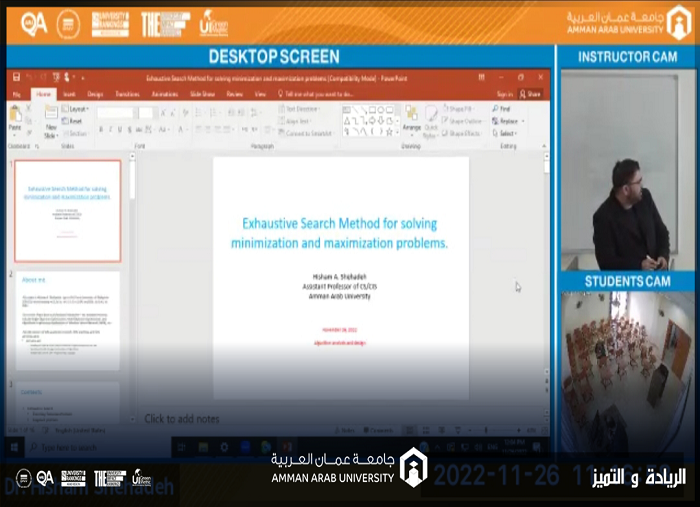Toggle Underline formatting in Font group

[x=120, y=129]
